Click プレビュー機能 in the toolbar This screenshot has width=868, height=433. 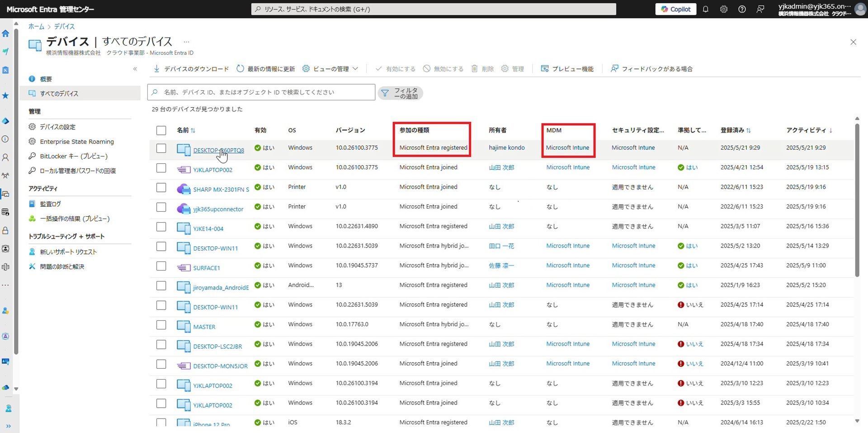pyautogui.click(x=567, y=69)
